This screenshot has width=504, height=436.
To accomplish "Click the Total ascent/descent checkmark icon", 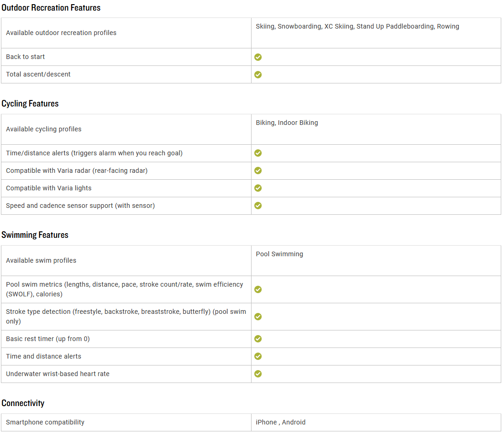I will point(258,75).
